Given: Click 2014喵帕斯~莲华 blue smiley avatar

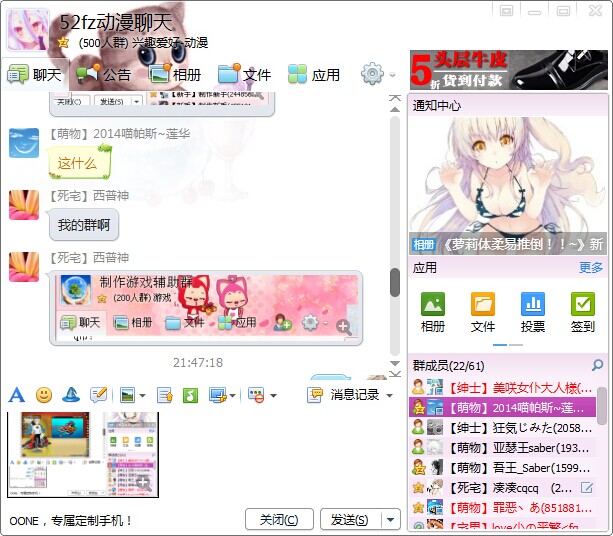Looking at the screenshot, I should (x=24, y=143).
